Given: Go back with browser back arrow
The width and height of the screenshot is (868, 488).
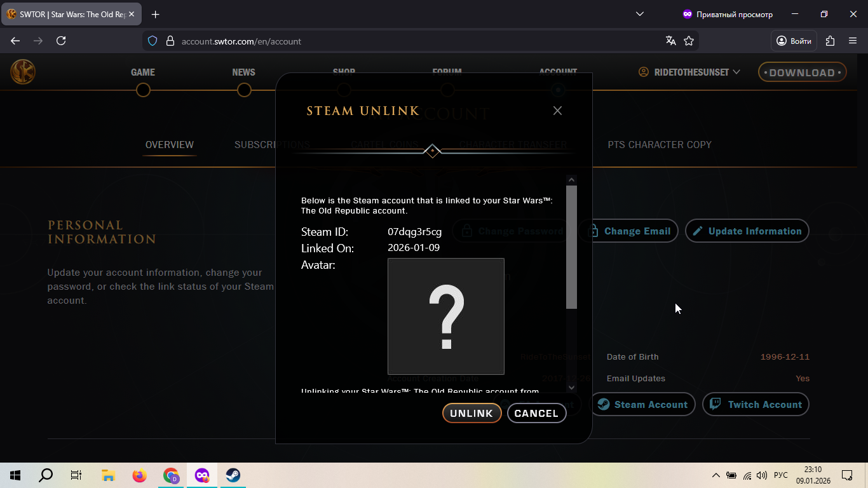Looking at the screenshot, I should [15, 41].
